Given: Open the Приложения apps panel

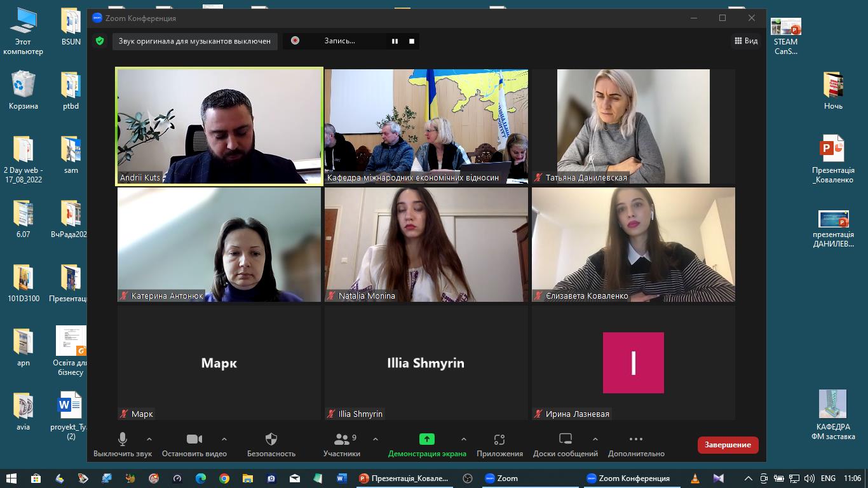Looking at the screenshot, I should coord(499,444).
